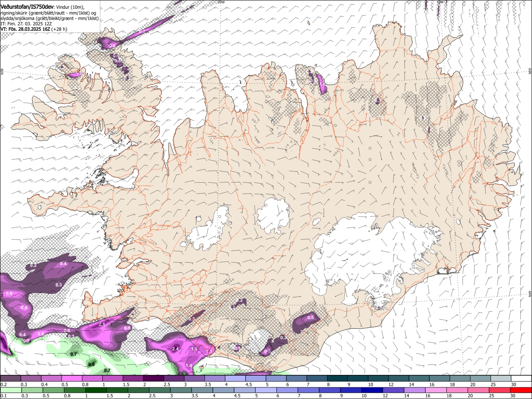
Task: Click the "rigning/skúrir" legend description line
Action: click(48, 13)
